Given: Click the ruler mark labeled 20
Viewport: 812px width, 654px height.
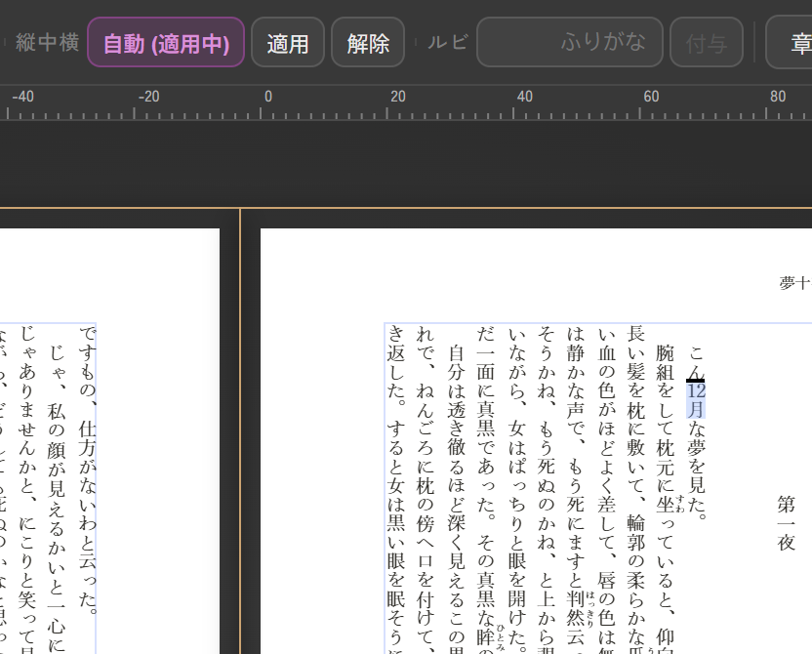Looking at the screenshot, I should tap(398, 97).
